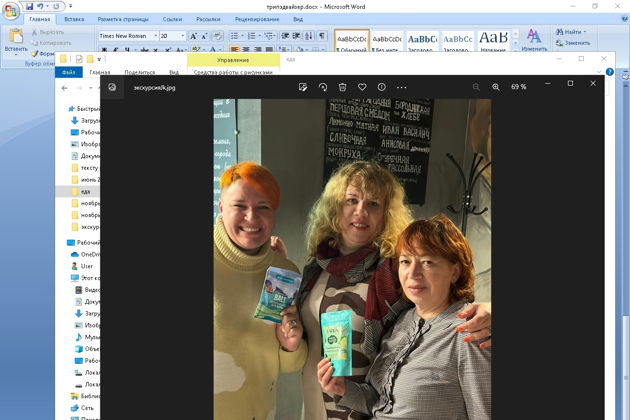Select the еда folder in Explorer tree

click(80, 192)
